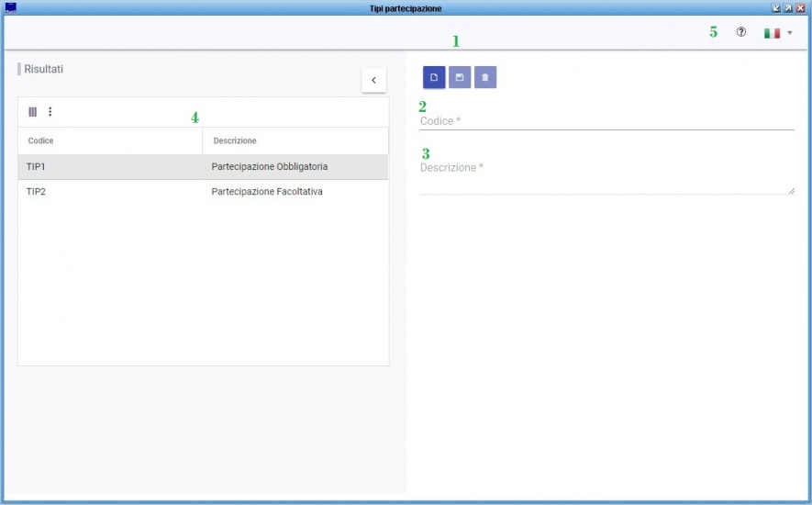
Task: Minimize the Tipi partecipazione window
Action: [775, 8]
